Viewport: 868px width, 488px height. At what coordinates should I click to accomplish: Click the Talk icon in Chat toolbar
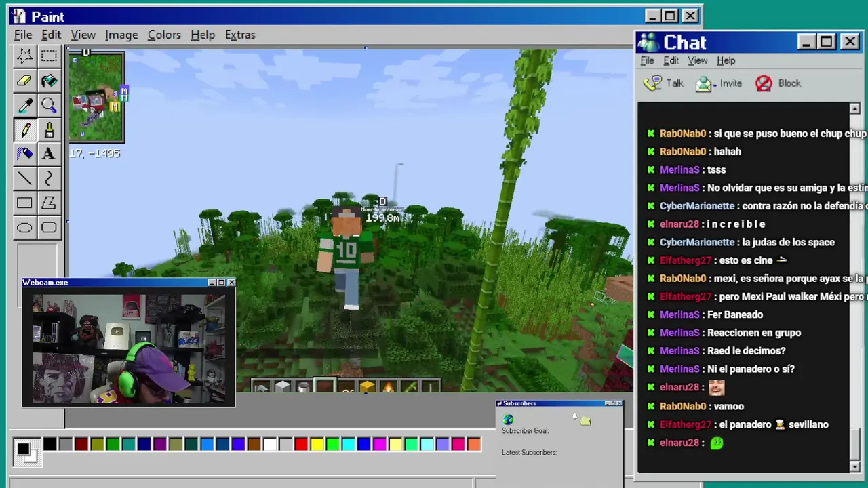652,83
